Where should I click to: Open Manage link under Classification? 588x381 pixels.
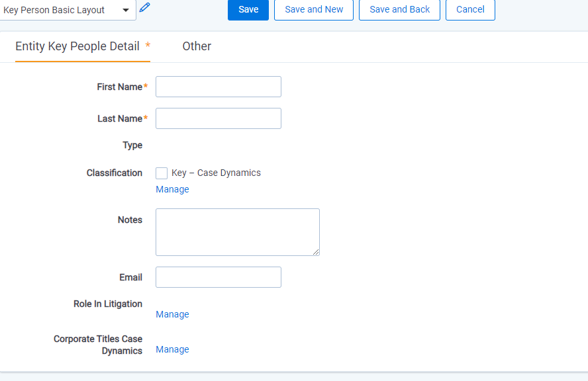173,189
